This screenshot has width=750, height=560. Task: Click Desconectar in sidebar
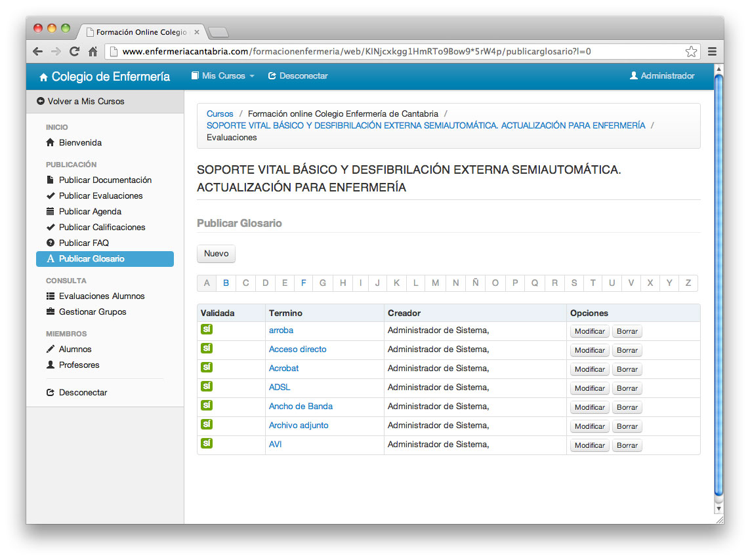click(x=77, y=393)
